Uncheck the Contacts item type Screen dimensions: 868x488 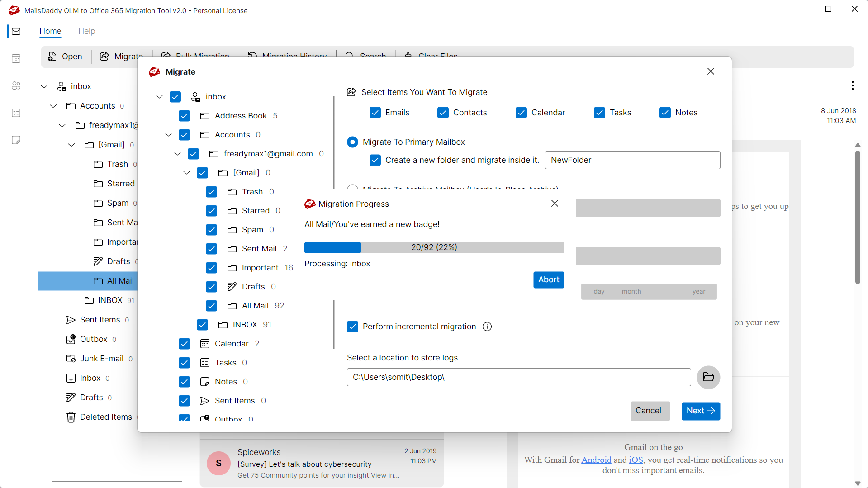tap(443, 113)
